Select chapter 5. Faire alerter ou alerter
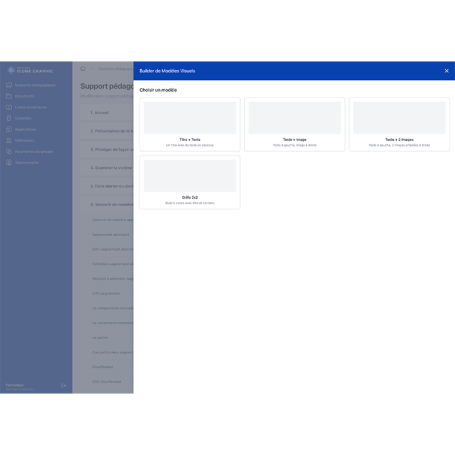Viewport: 455px width, 455px height. pyautogui.click(x=107, y=186)
